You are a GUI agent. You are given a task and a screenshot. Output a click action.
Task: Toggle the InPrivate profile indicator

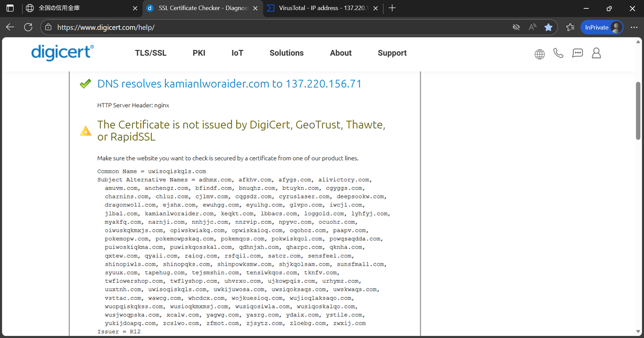(602, 26)
